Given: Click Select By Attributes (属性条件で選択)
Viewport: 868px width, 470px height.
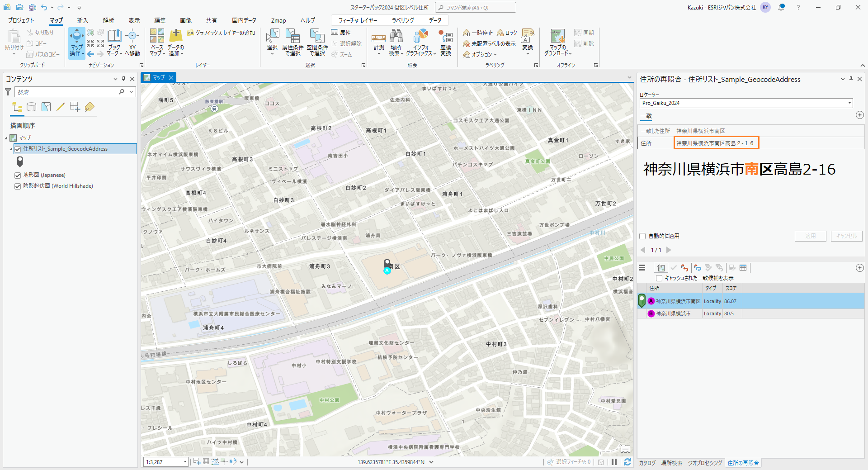Looking at the screenshot, I should pos(292,43).
